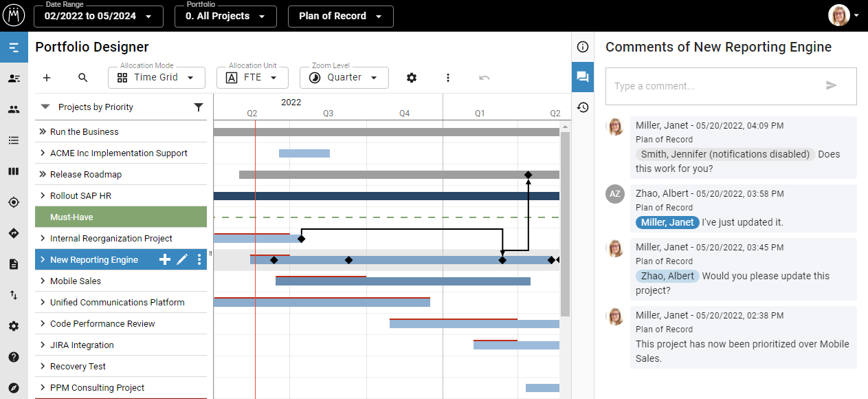868x399 pixels.
Task: Change the Date Range dropdown
Action: point(98,17)
